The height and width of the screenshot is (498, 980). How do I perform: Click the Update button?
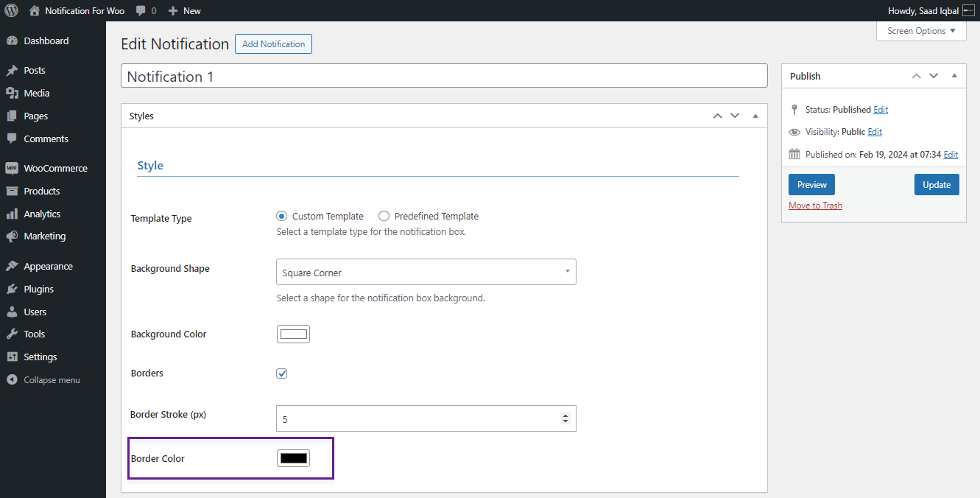tap(937, 185)
